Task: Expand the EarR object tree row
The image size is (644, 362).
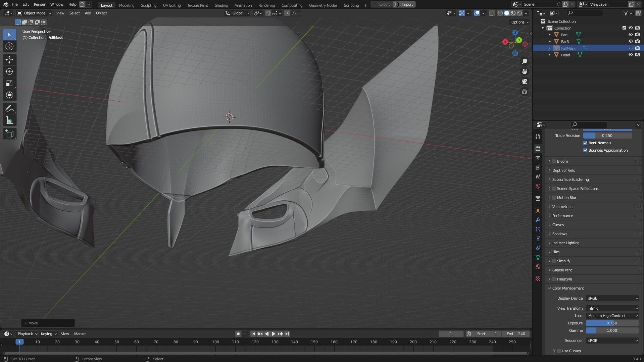Action: pos(549,41)
